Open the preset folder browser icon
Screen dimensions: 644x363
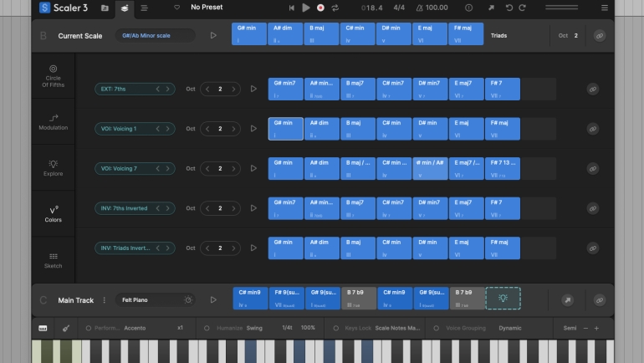105,8
